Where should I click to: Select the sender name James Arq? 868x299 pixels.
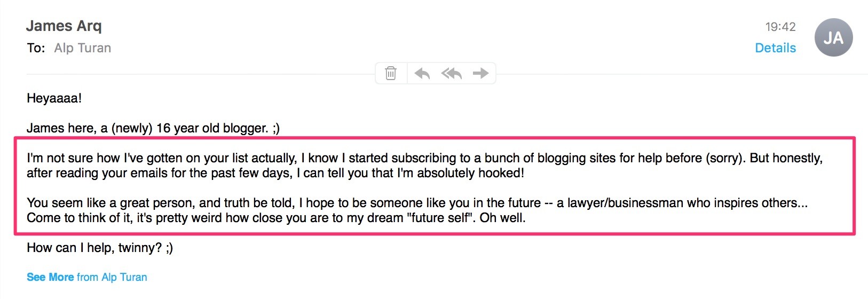coord(64,26)
